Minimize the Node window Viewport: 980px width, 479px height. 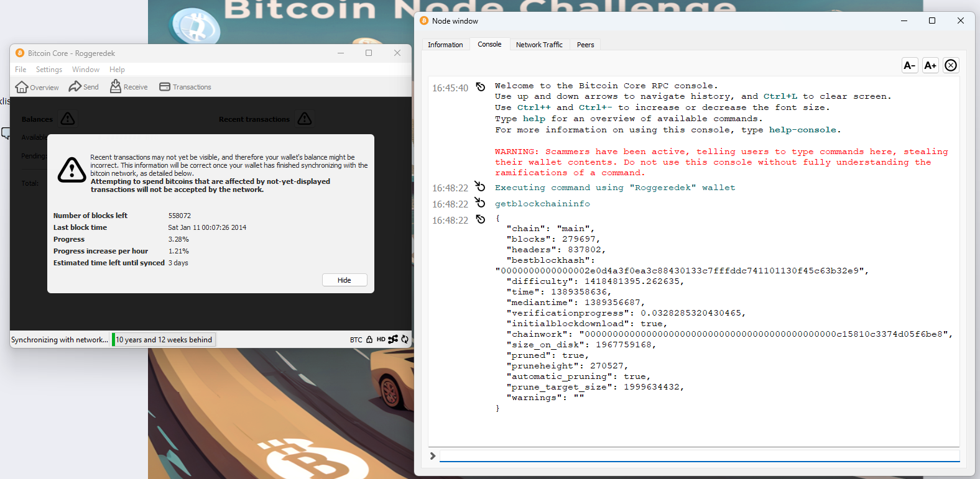point(904,21)
